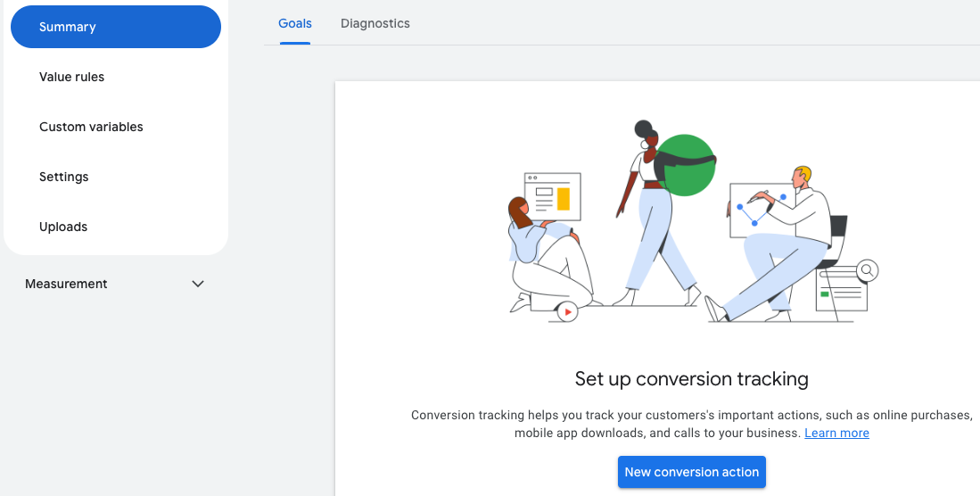The width and height of the screenshot is (980, 496).
Task: Click the Measurement section label
Action: pyautogui.click(x=66, y=284)
